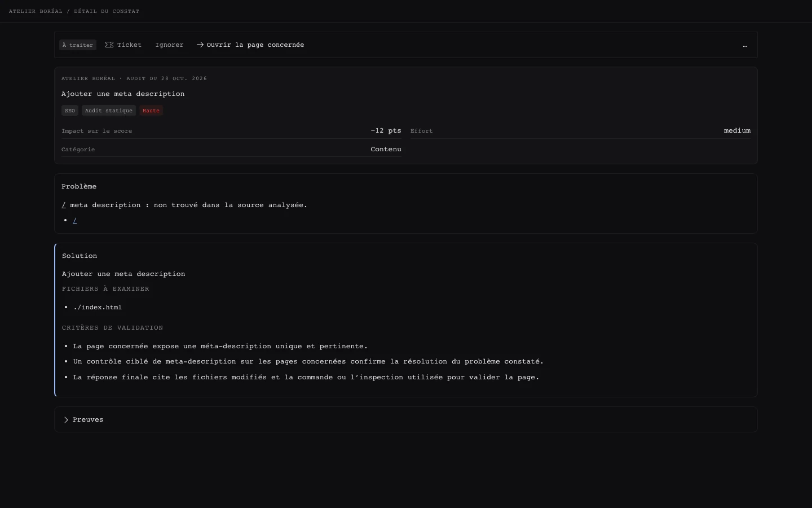Click the '−12 pts' score impact value
Viewport: 812px width, 508px height.
click(x=386, y=131)
